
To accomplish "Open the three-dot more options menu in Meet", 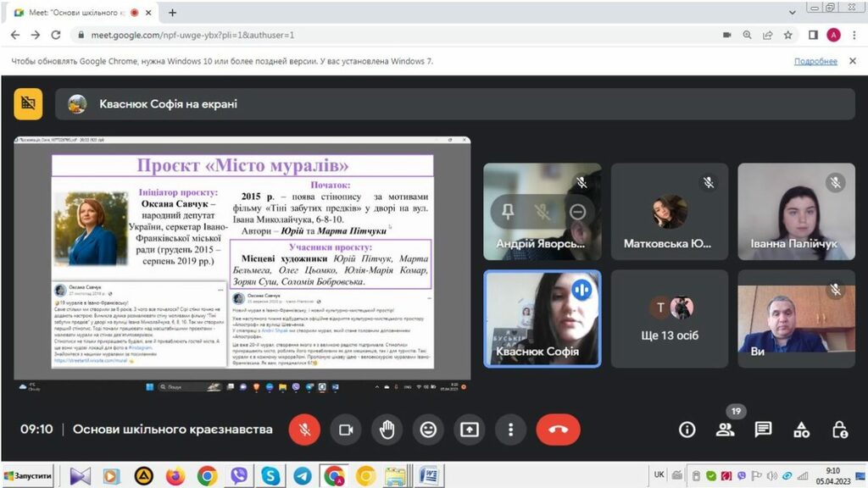I will 510,430.
